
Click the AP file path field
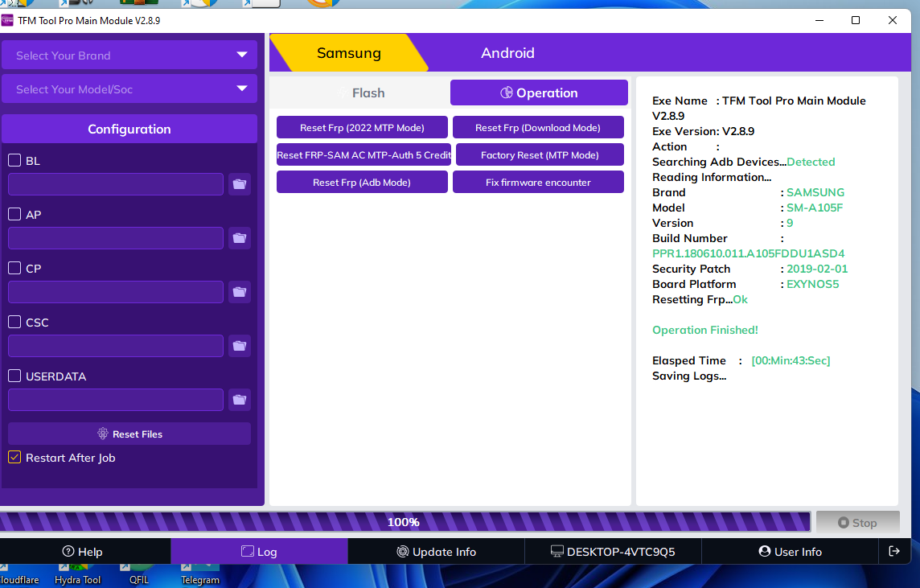[x=116, y=238]
